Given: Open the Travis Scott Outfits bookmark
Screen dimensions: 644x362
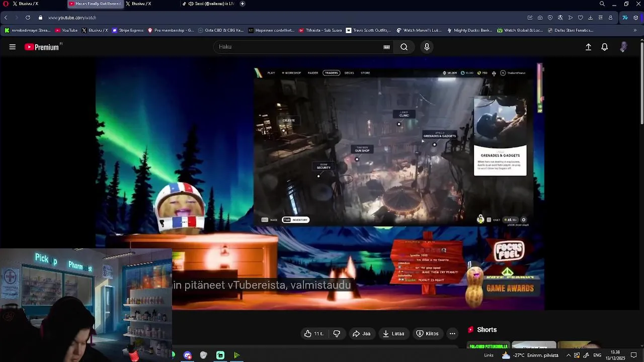Looking at the screenshot, I should [368, 30].
